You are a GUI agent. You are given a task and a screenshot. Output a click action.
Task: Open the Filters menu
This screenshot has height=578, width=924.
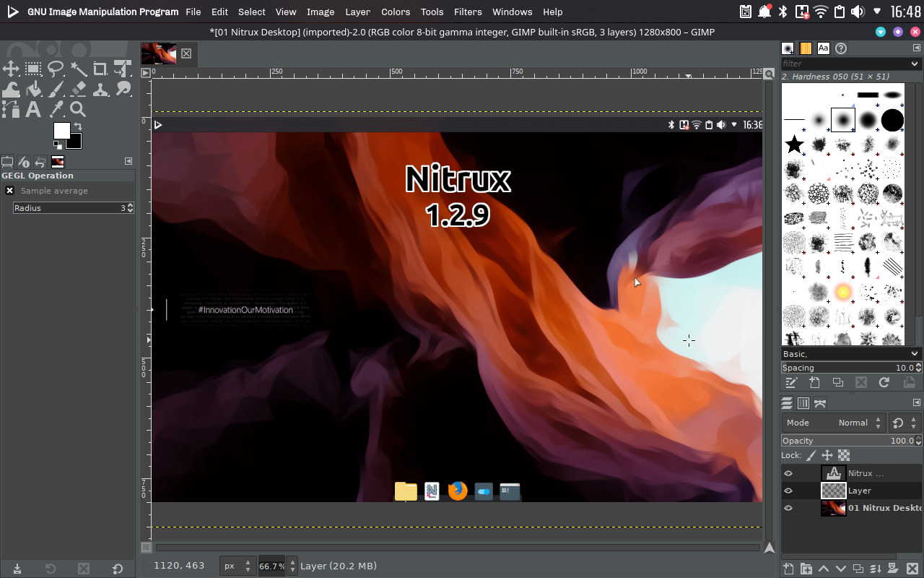[x=468, y=12]
